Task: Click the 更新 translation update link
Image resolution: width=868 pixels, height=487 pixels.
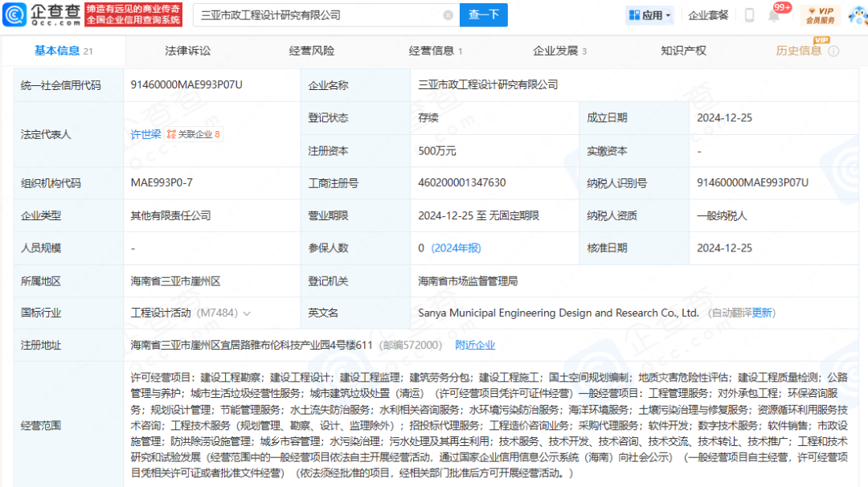Action: (x=762, y=313)
